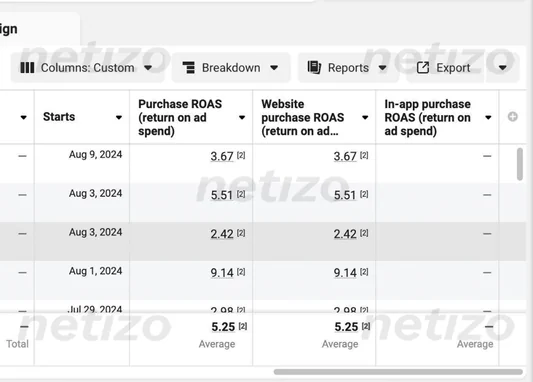Image resolution: width=533 pixels, height=382 pixels.
Task: Open the Columns: Custom dropdown
Action: [x=87, y=68]
